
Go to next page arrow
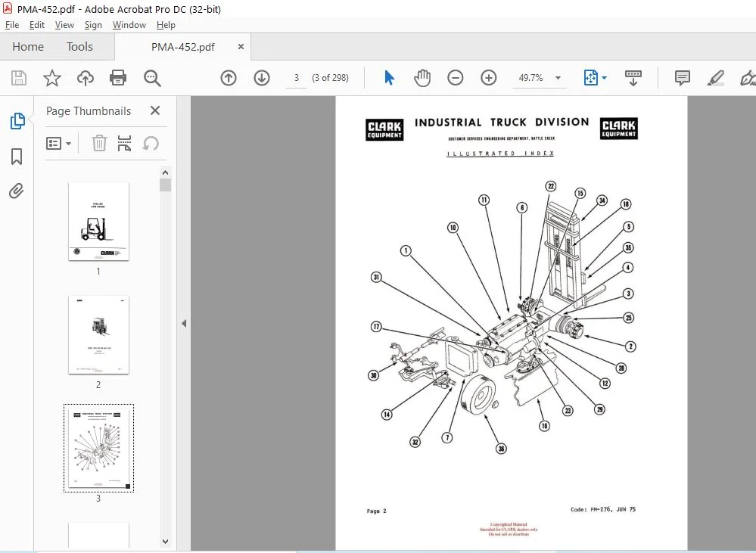262,78
